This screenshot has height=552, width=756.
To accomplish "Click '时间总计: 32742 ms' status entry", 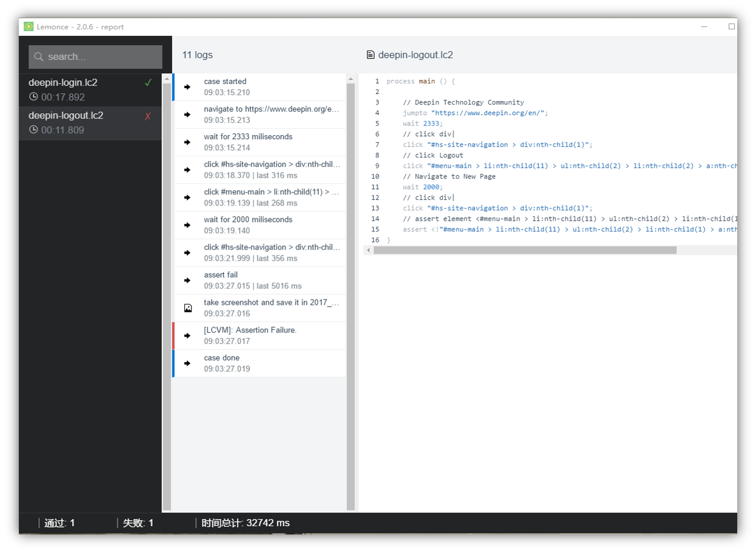I will pyautogui.click(x=245, y=523).
